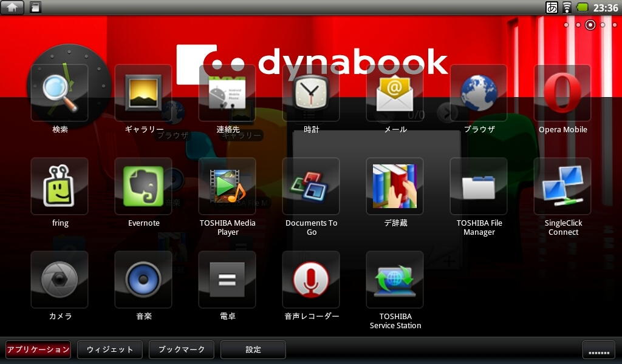Launch the 電卓 calculator
The image size is (622, 364).
pyautogui.click(x=227, y=280)
